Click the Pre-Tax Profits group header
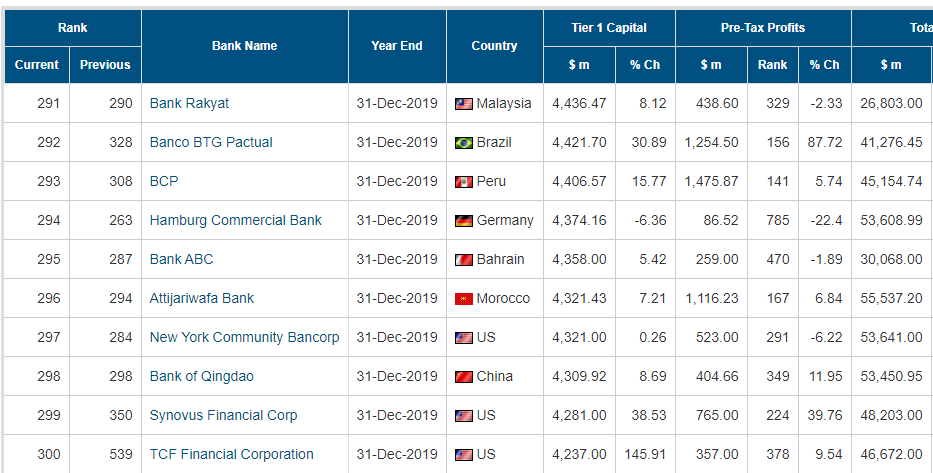Viewport: 933px width, 473px height. coord(763,28)
